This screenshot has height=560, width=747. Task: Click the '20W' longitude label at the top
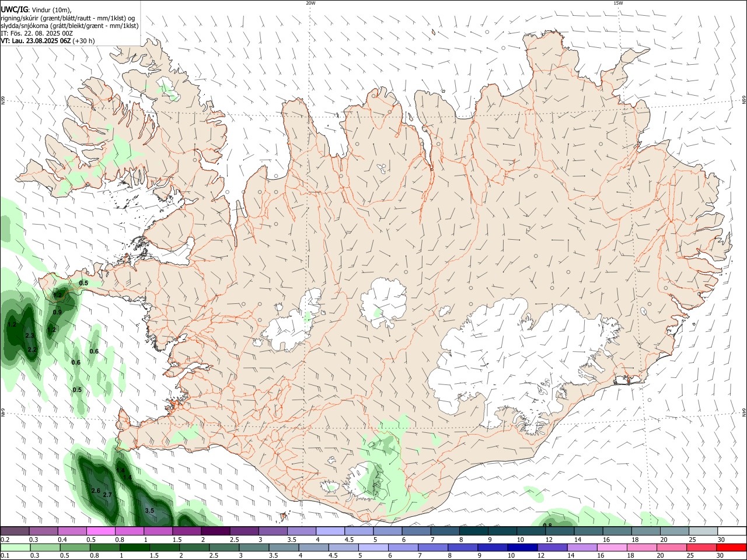point(310,3)
